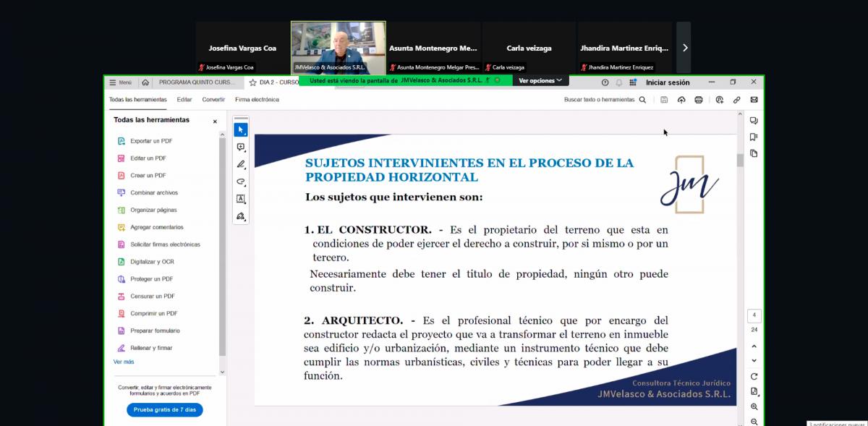Screen dimensions: 868x426
Task: Click the Ver más link
Action: pyautogui.click(x=124, y=362)
